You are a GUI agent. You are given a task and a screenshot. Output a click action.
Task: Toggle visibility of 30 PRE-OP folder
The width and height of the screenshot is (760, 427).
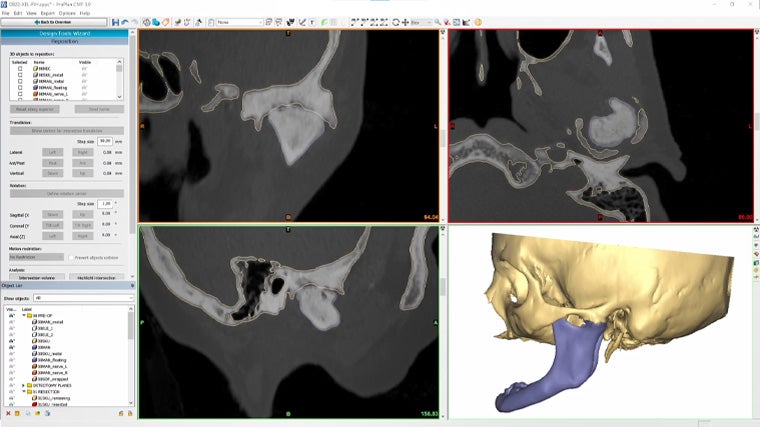11,316
